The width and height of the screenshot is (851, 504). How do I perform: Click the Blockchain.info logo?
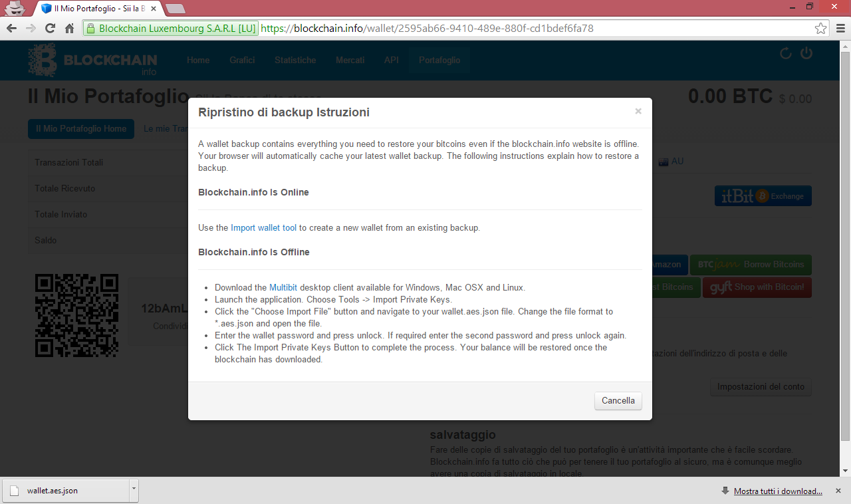92,60
